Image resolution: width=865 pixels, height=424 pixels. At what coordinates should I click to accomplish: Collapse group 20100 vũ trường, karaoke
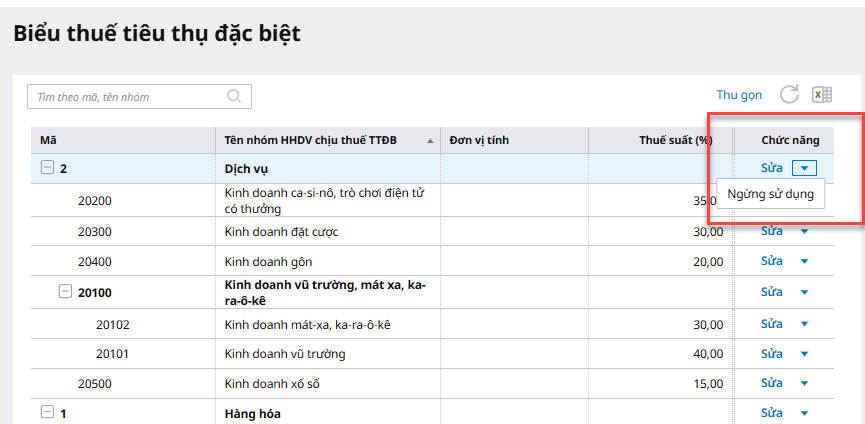pos(65,292)
